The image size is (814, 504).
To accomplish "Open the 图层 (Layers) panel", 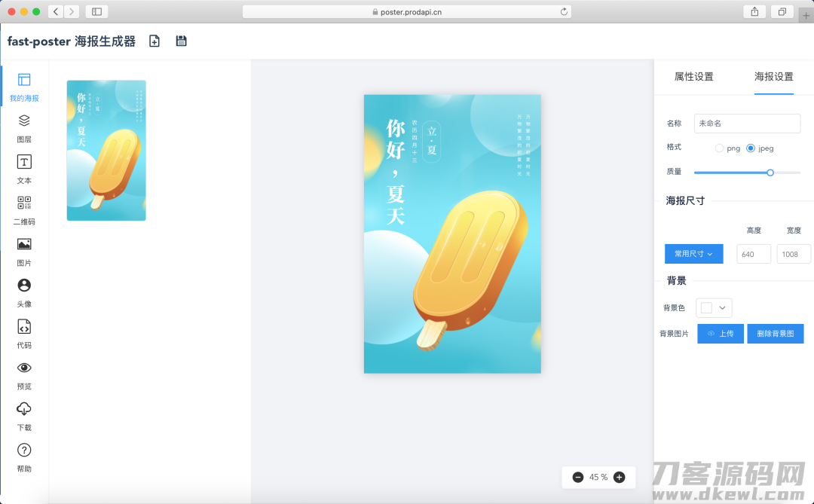I will (24, 128).
